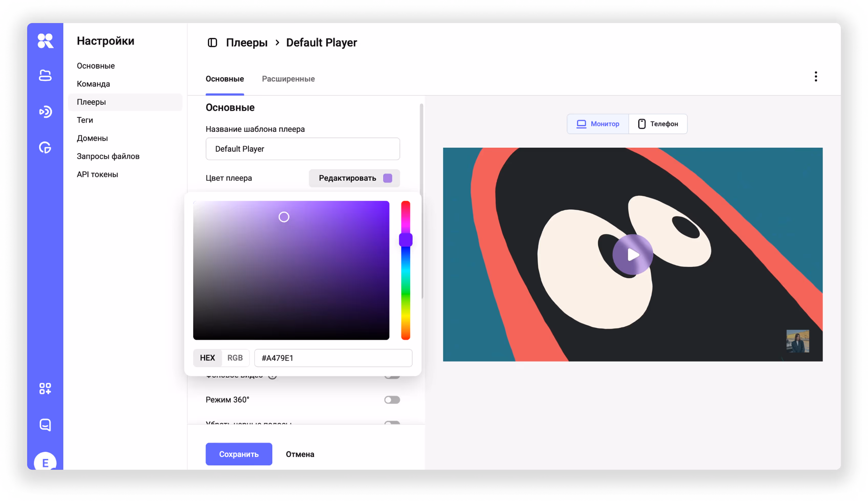Click the app logo in the sidebar
Image resolution: width=868 pixels, height=501 pixels.
tap(45, 41)
